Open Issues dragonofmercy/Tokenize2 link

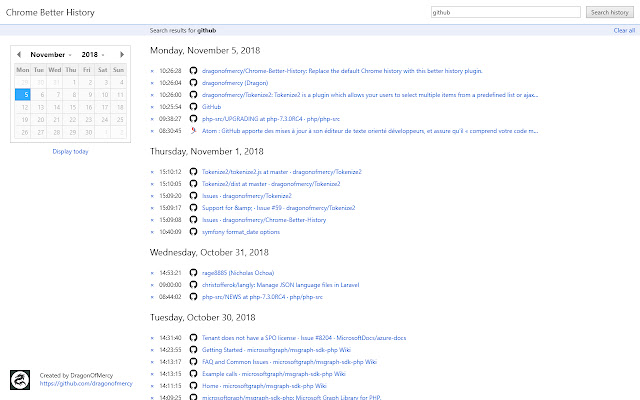(x=247, y=196)
